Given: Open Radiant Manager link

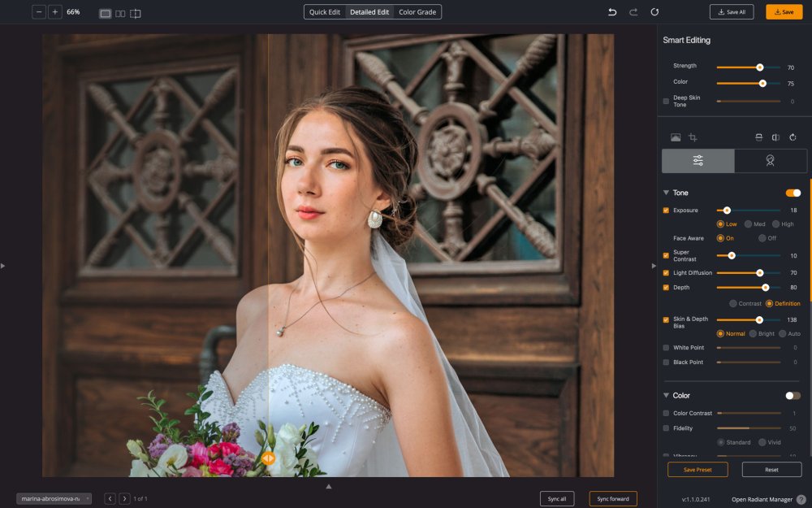Looking at the screenshot, I should (x=762, y=499).
